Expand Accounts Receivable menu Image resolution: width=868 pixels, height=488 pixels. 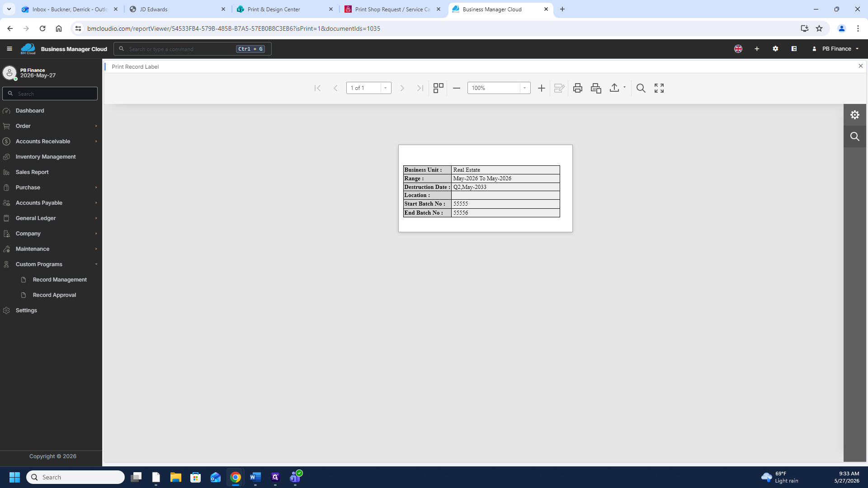click(51, 141)
